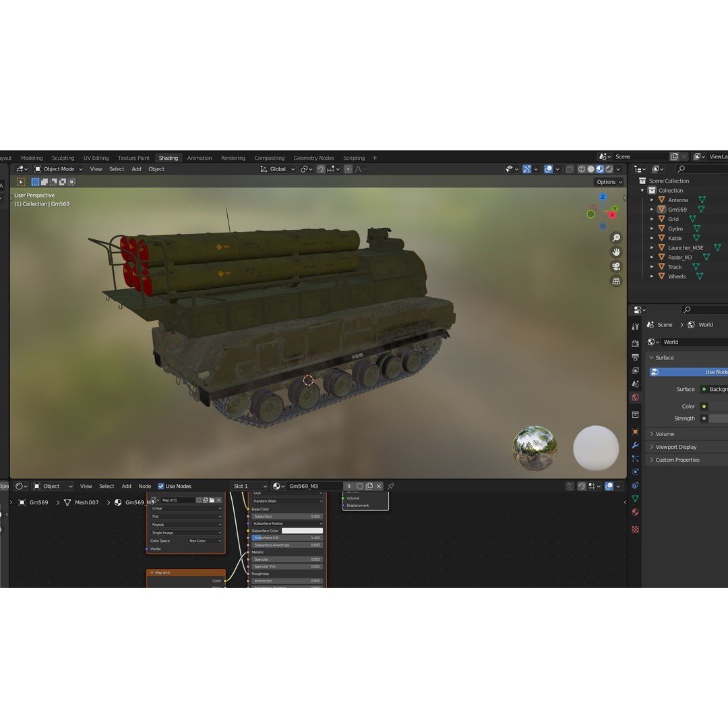Open the Object Data green triangle tab
Viewport: 728px width, 728px height.
pos(635,499)
